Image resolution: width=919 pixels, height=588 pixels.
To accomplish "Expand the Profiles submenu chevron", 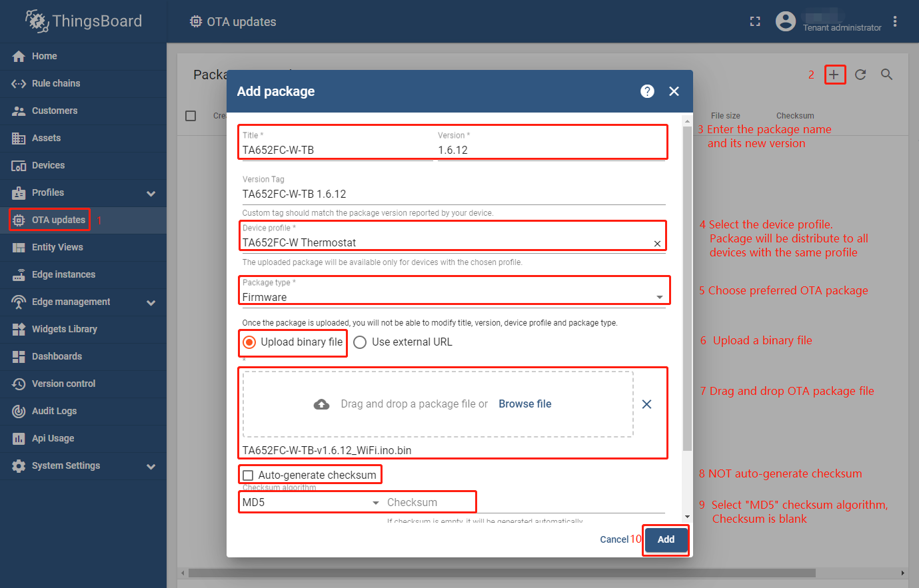I will 151,193.
